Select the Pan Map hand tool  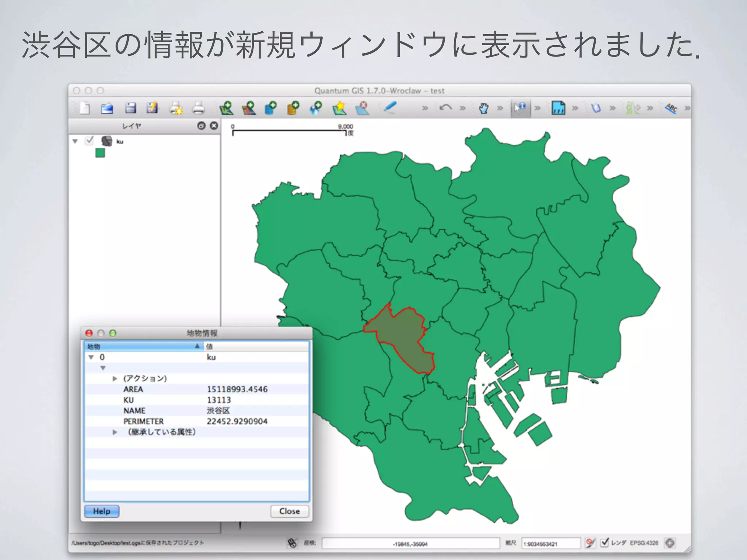(x=484, y=108)
